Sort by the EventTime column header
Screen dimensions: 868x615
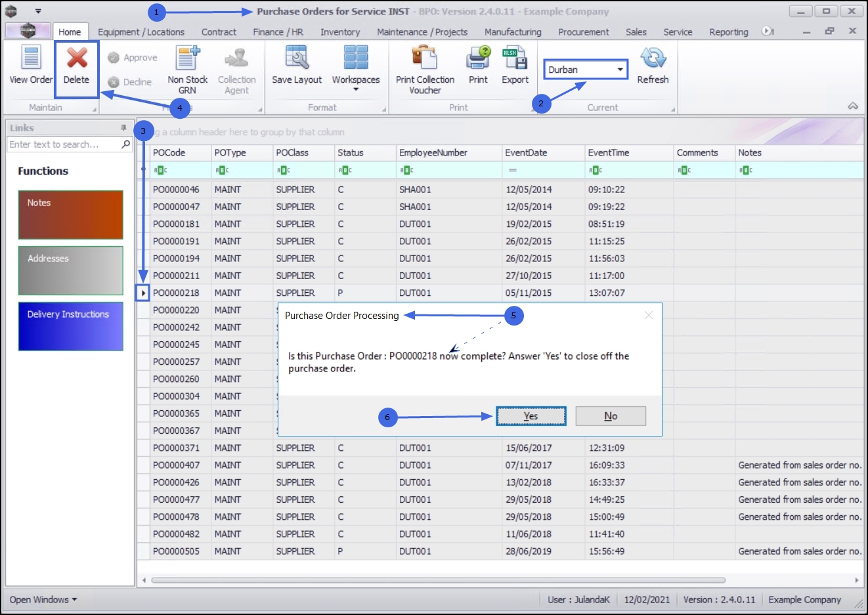click(x=630, y=152)
